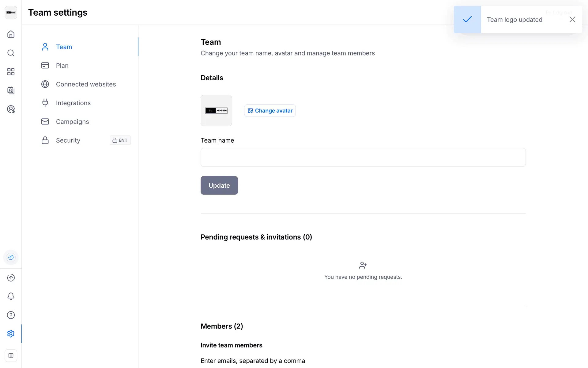Click the settings gear icon
This screenshot has width=588, height=368.
11,334
